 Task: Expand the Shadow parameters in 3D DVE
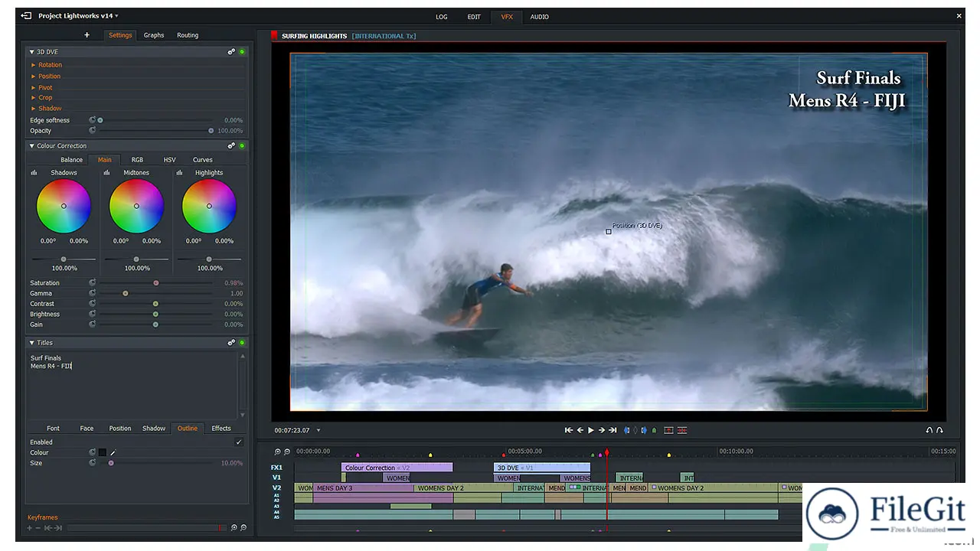(x=34, y=108)
